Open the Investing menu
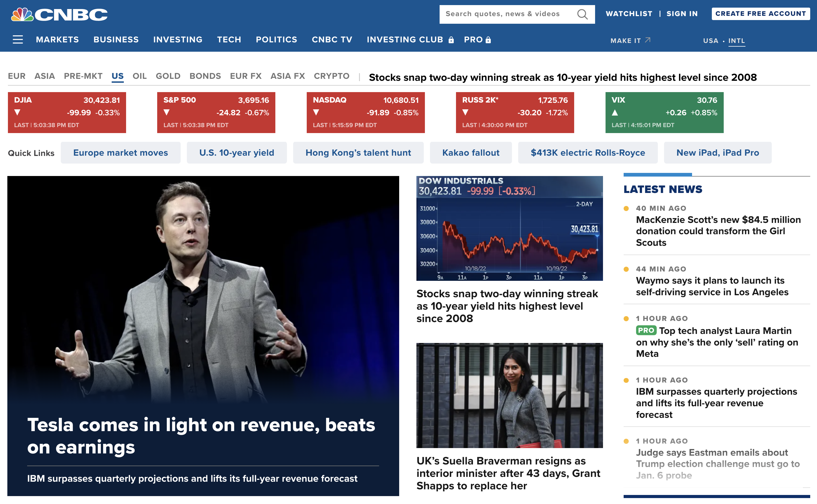This screenshot has height=504, width=817. click(x=178, y=40)
